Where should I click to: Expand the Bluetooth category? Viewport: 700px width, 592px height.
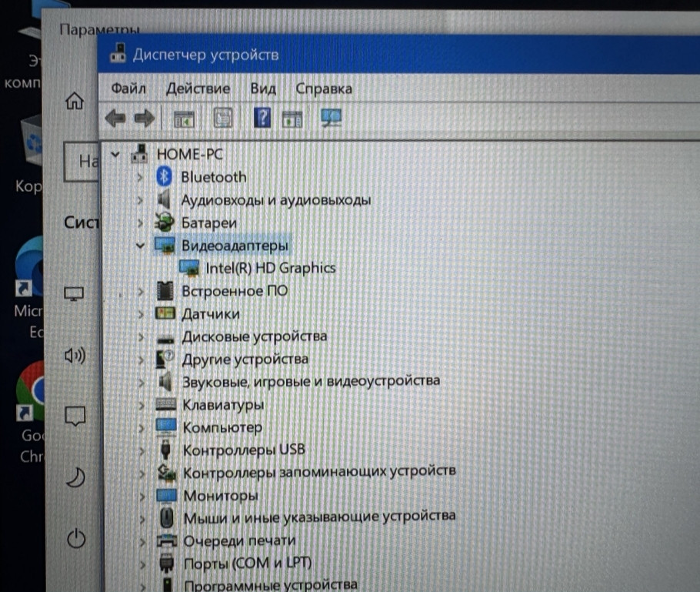point(140,177)
